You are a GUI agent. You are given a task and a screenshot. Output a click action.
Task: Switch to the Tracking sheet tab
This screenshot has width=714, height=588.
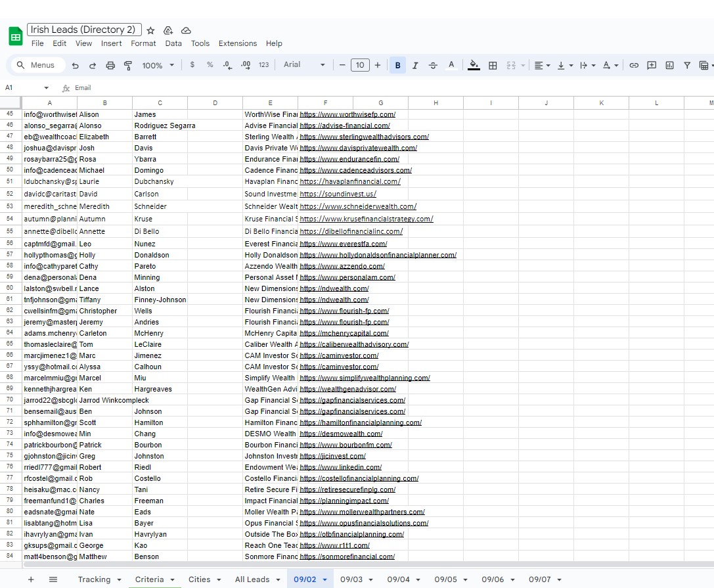(95, 579)
